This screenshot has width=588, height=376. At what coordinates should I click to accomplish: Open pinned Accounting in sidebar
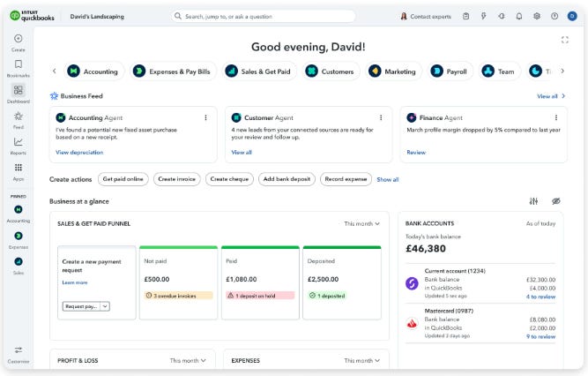pyautogui.click(x=18, y=209)
